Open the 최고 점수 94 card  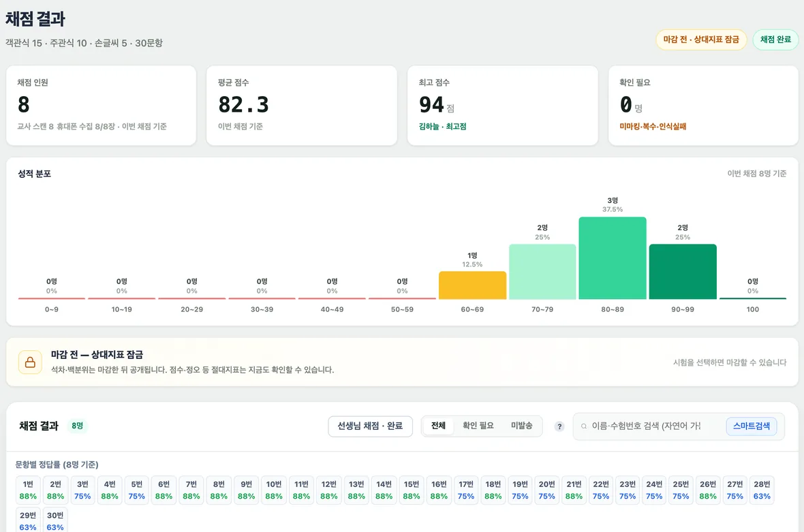point(503,106)
